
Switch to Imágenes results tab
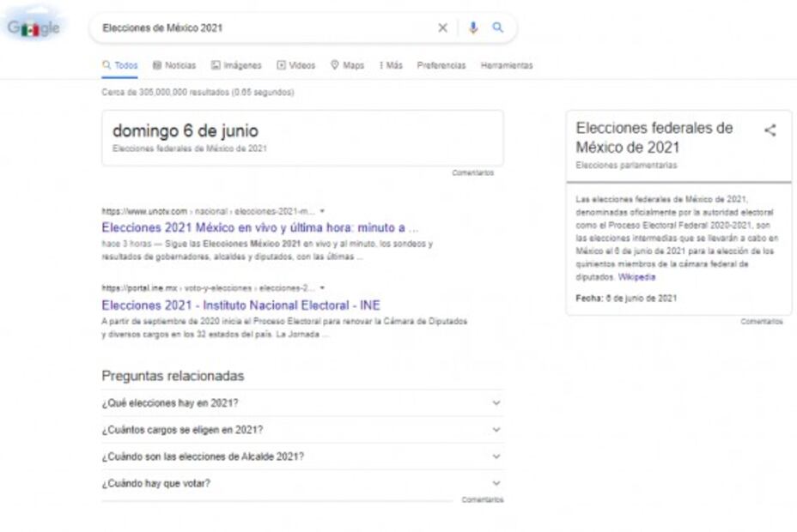(x=236, y=65)
